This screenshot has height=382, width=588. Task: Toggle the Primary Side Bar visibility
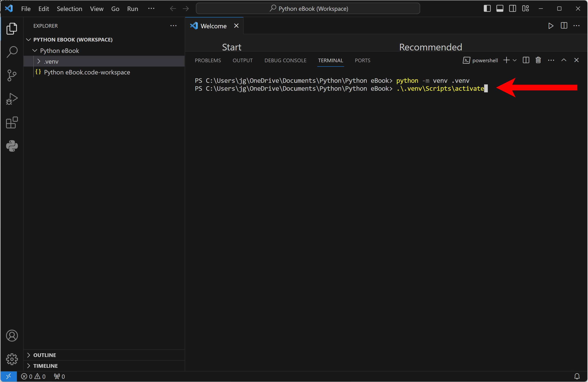[x=487, y=8]
